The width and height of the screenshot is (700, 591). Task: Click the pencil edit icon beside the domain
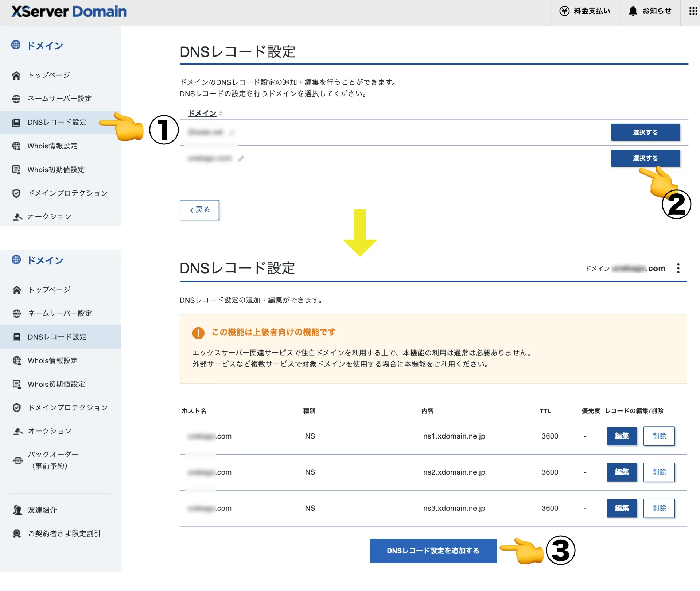[x=241, y=158]
